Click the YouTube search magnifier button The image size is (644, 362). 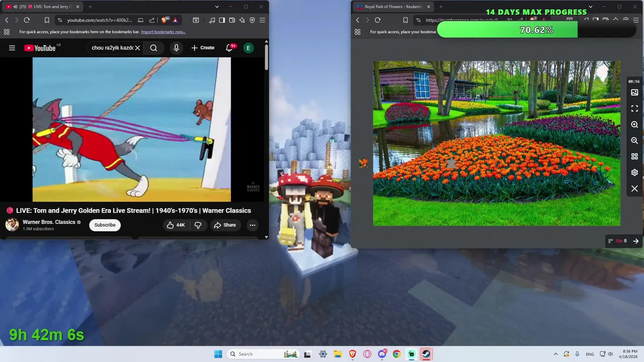[153, 48]
